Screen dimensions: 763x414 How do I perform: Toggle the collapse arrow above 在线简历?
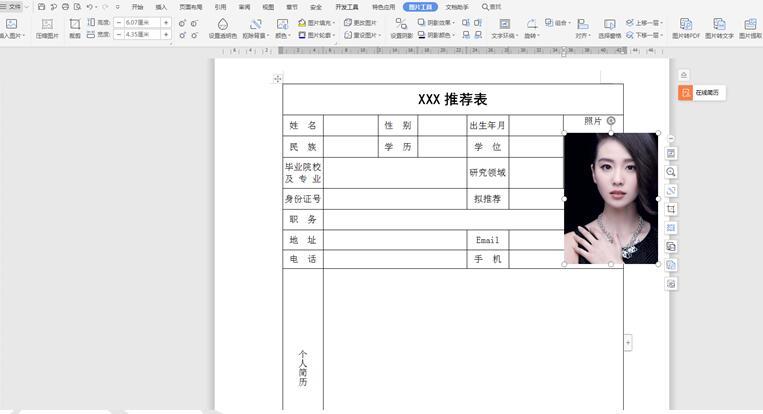pos(684,75)
